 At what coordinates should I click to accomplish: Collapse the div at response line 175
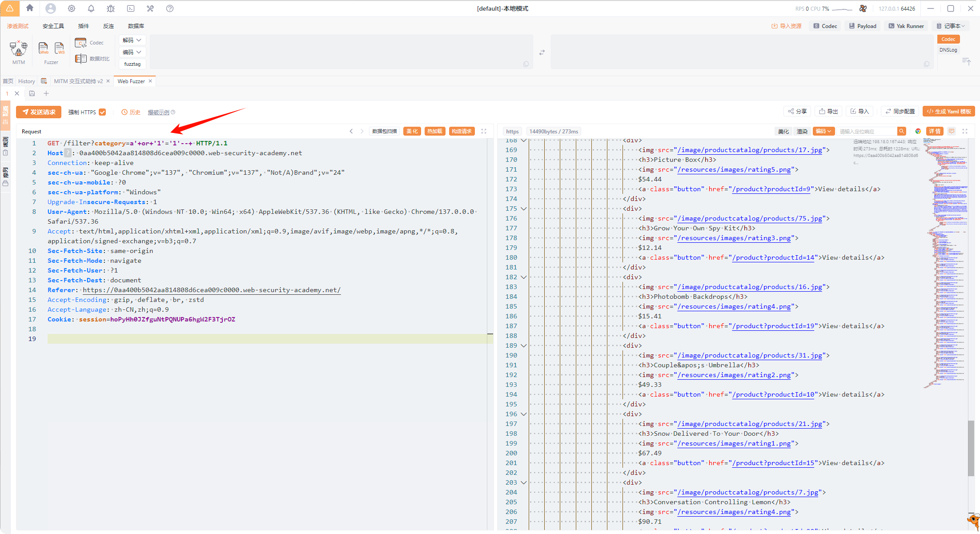coord(524,209)
